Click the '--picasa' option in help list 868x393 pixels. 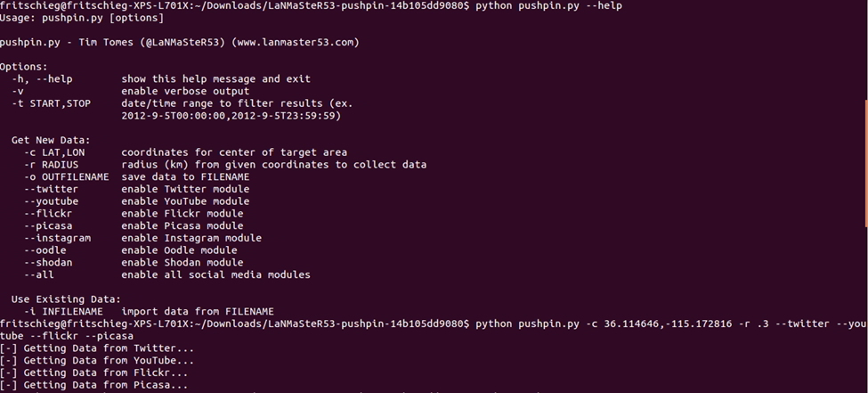(x=48, y=225)
